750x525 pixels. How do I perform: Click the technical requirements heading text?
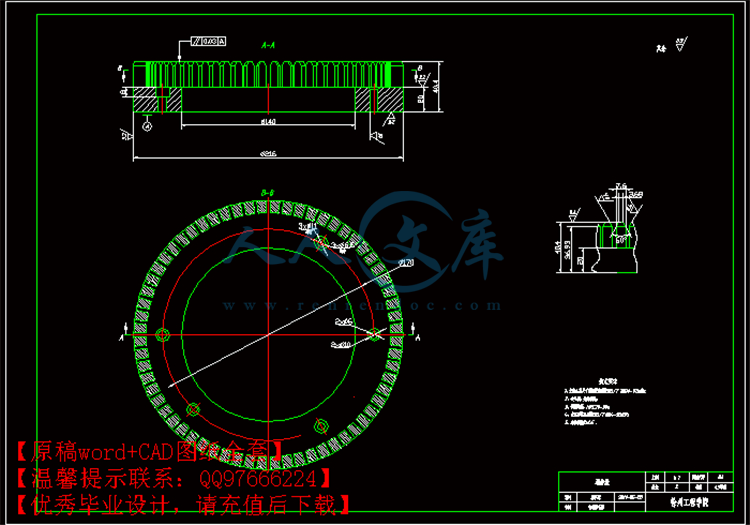point(608,382)
